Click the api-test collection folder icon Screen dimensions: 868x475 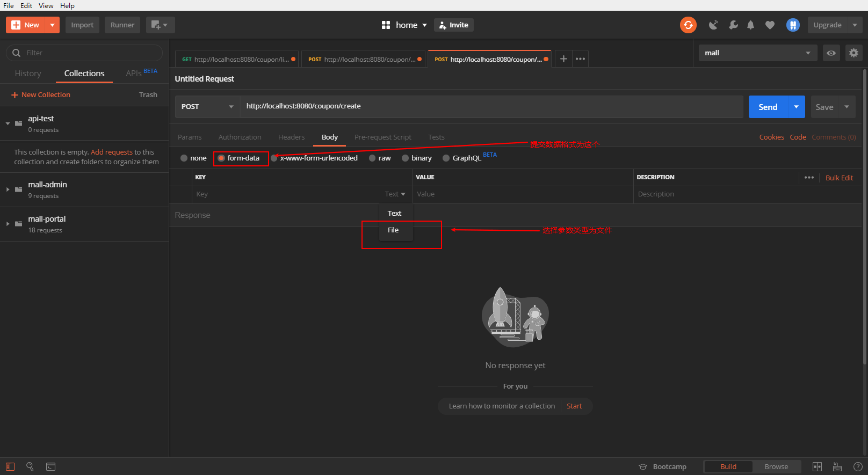tap(19, 123)
